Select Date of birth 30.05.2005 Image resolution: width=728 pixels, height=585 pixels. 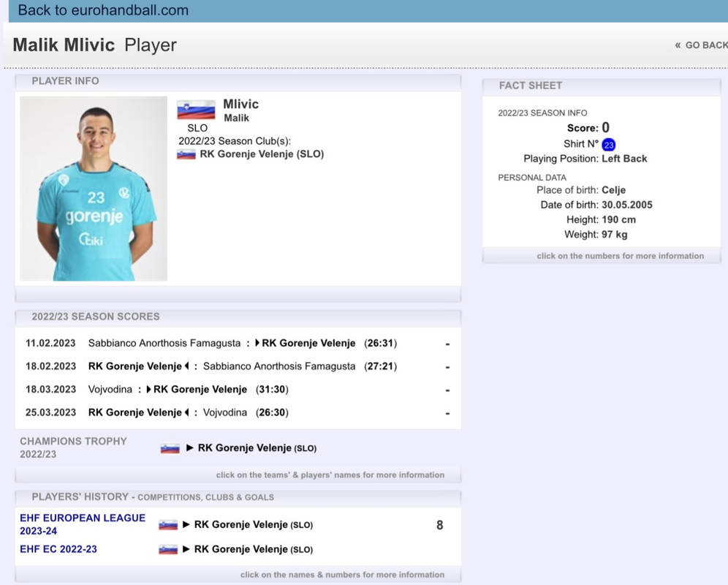(x=627, y=205)
